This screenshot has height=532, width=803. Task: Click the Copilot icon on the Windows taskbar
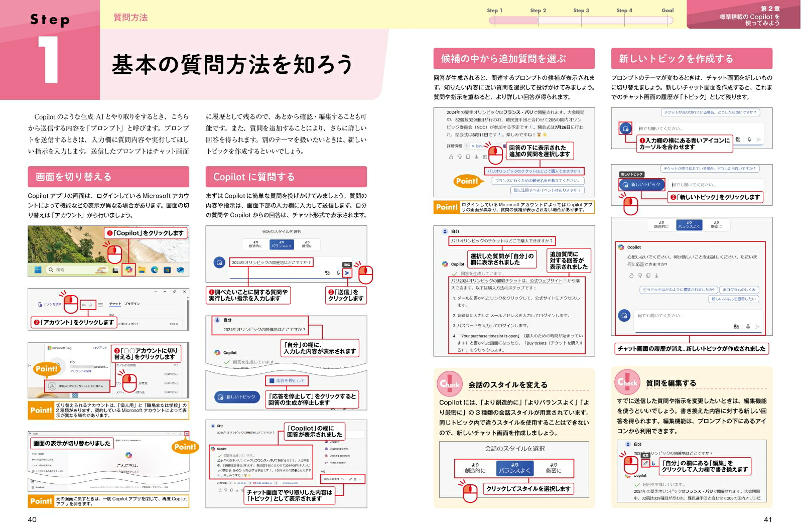click(129, 270)
